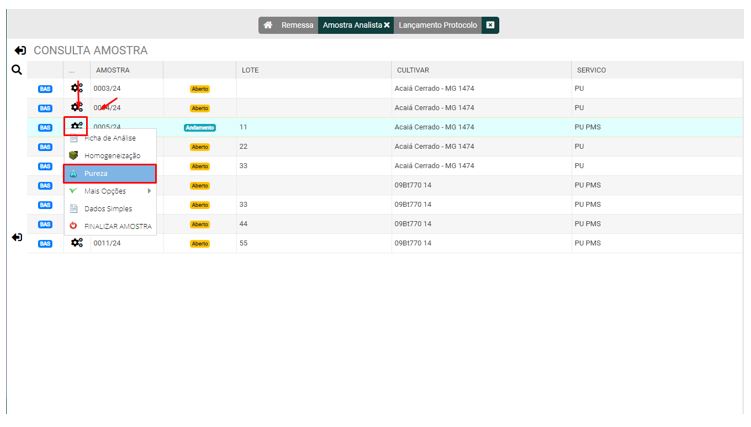
Task: Open Ficha de Análise menu item
Action: [110, 138]
